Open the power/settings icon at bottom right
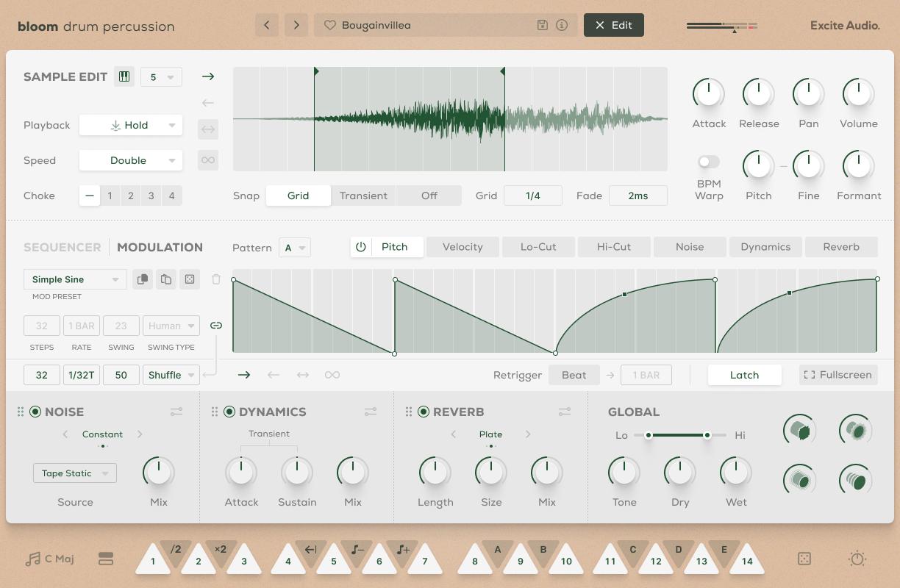This screenshot has width=900, height=588. point(857,559)
